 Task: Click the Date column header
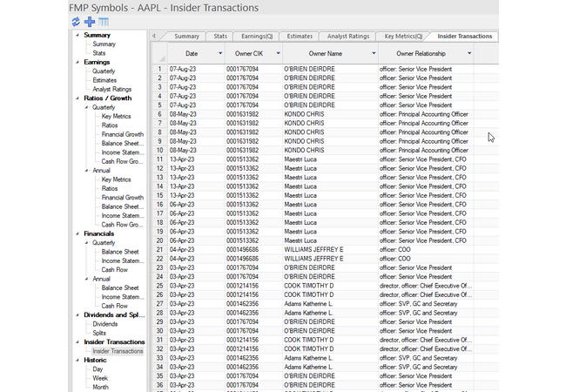click(192, 53)
